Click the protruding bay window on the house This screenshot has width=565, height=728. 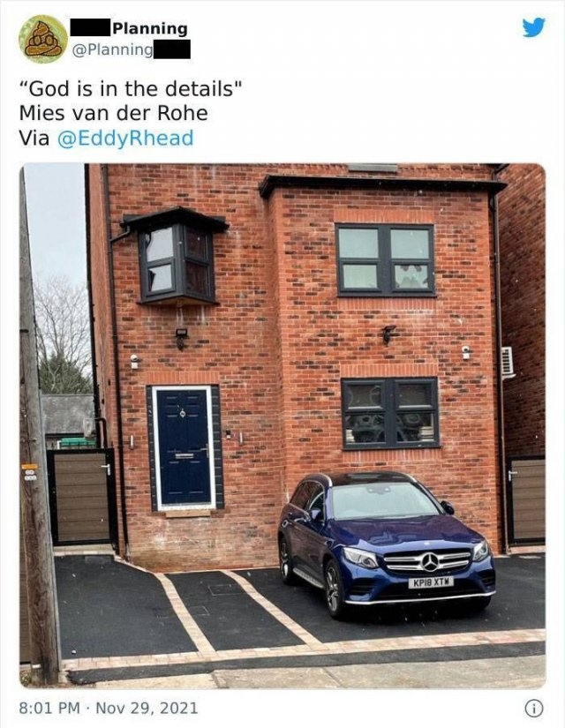click(x=176, y=257)
